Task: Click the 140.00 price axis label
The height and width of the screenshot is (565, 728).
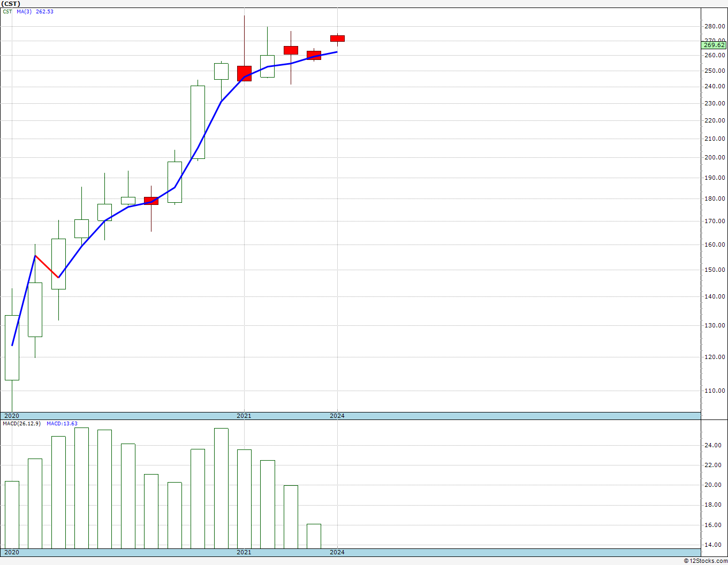Action: click(715, 296)
